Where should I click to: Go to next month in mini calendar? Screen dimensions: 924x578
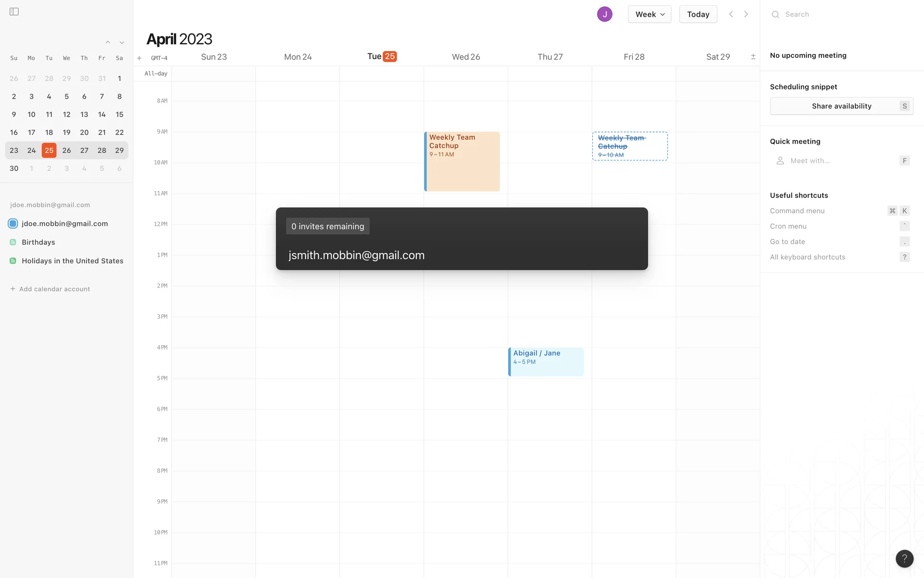pyautogui.click(x=122, y=42)
